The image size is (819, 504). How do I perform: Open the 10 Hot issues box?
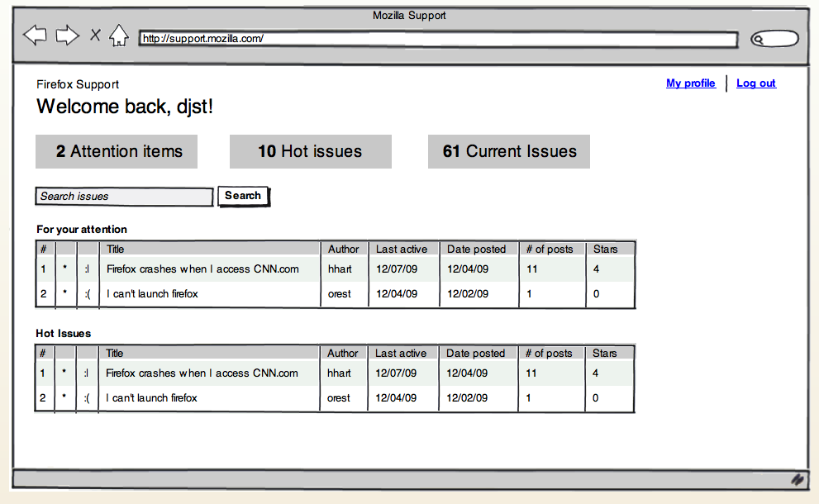pos(310,151)
